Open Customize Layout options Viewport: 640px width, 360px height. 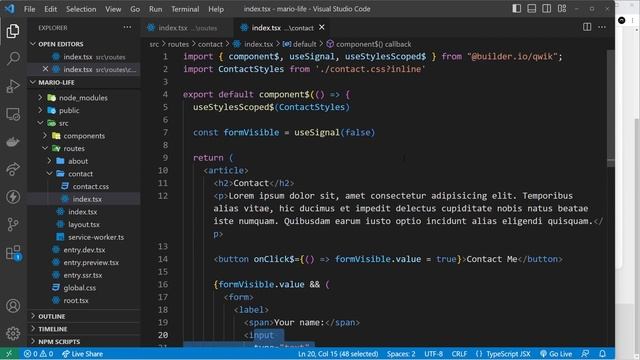[x=562, y=9]
